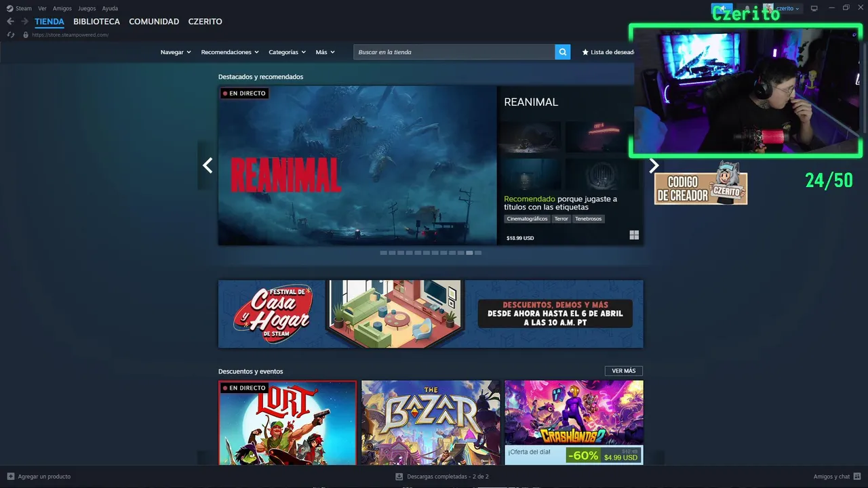Image resolution: width=868 pixels, height=488 pixels.
Task: Show next featured game with right carousel arrow
Action: 654,165
